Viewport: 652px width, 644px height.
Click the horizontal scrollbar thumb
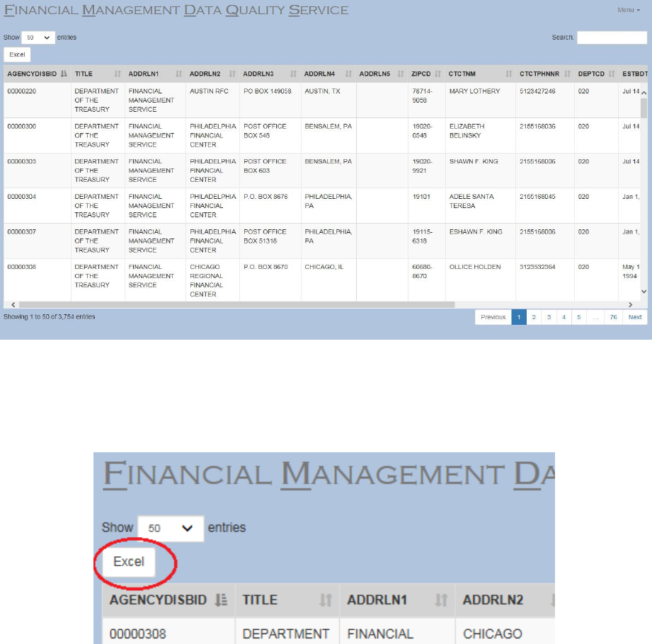tap(236, 305)
